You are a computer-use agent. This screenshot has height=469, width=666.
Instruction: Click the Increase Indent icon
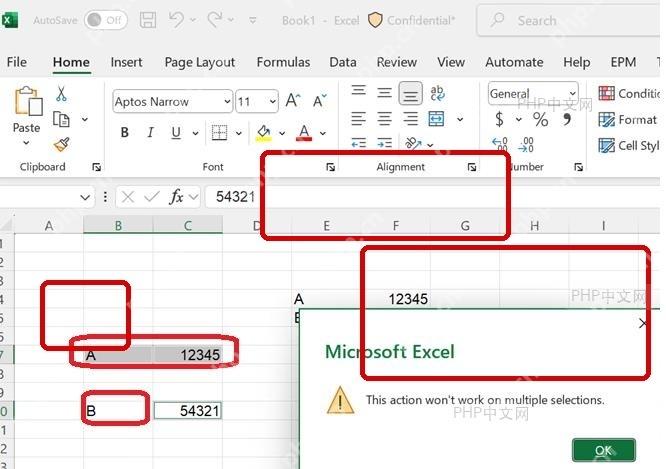click(384, 144)
